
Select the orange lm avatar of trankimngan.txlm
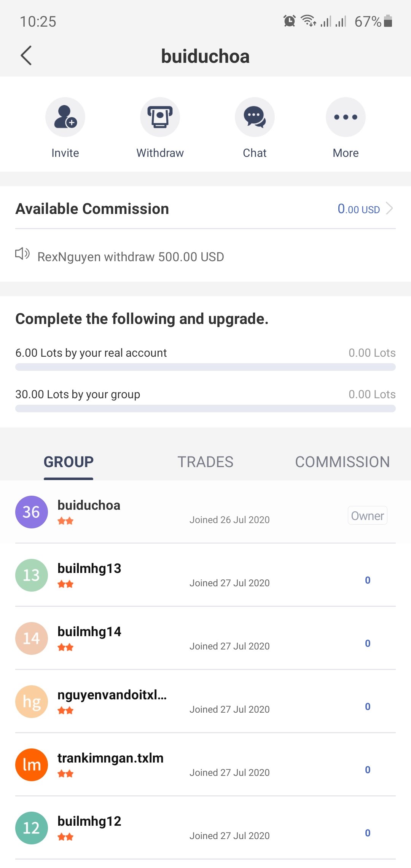[x=32, y=764]
